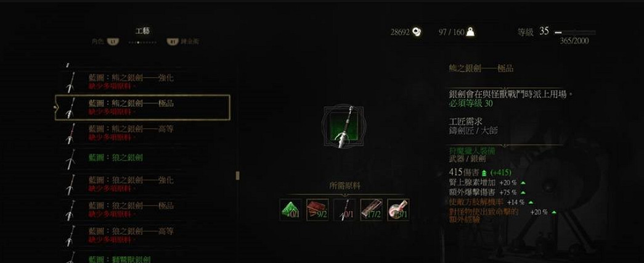
Task: Select highlighted blueprint 熊之銀劍——極品
Action: 142,107
